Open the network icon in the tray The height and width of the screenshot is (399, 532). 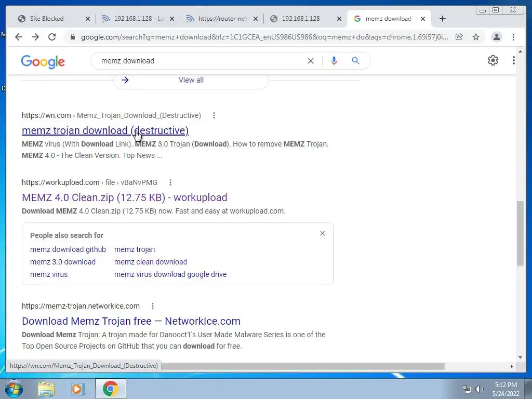click(x=467, y=389)
